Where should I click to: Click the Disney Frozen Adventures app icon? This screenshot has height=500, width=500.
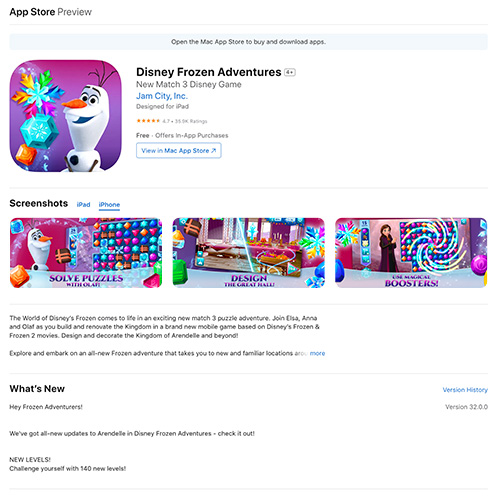tap(65, 116)
